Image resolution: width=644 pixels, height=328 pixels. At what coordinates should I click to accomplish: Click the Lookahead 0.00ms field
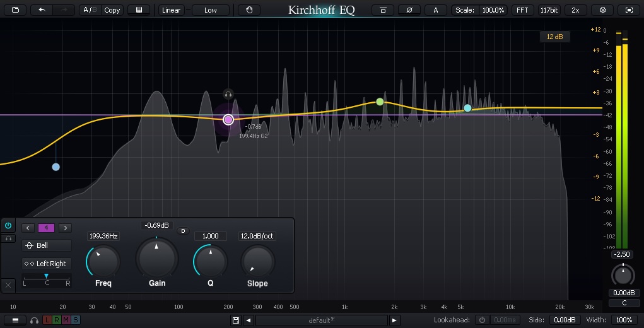point(505,320)
